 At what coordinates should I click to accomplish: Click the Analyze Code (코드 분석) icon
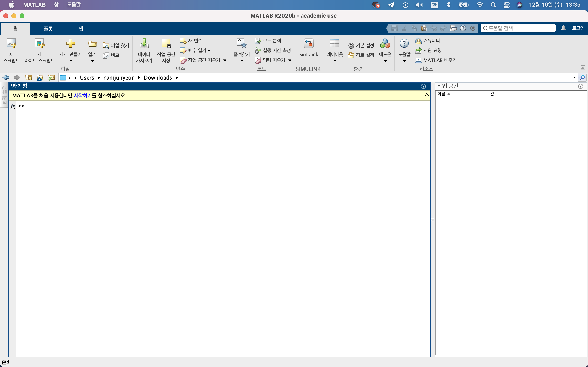coord(258,41)
